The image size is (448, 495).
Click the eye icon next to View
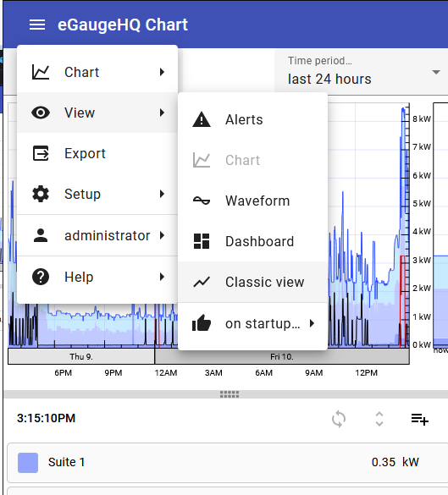(x=41, y=113)
